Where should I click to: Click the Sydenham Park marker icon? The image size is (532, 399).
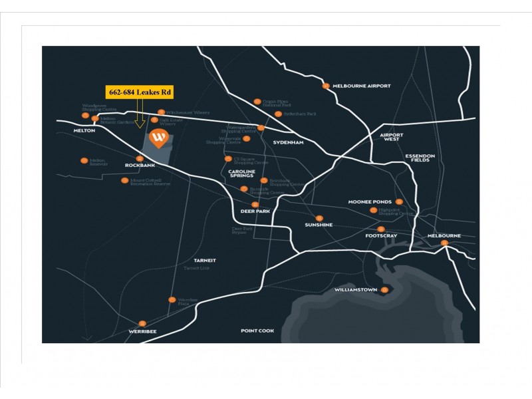[278, 114]
